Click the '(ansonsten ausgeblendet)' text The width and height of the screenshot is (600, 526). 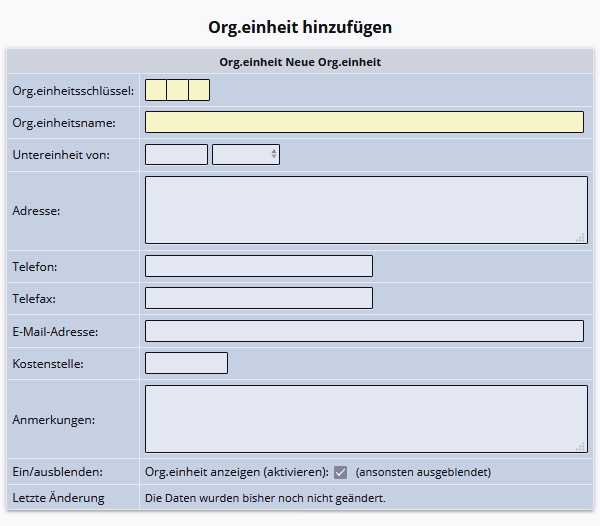[x=423, y=472]
